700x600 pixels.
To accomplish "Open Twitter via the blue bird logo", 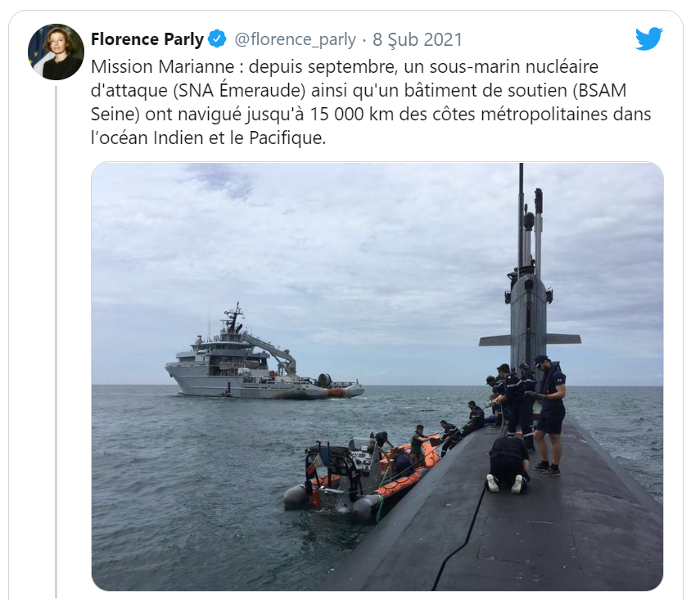I will [x=649, y=38].
